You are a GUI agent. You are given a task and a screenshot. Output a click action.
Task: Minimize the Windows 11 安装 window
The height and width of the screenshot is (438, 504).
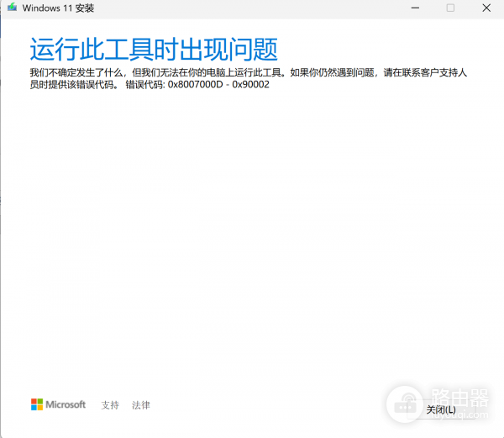pos(415,8)
